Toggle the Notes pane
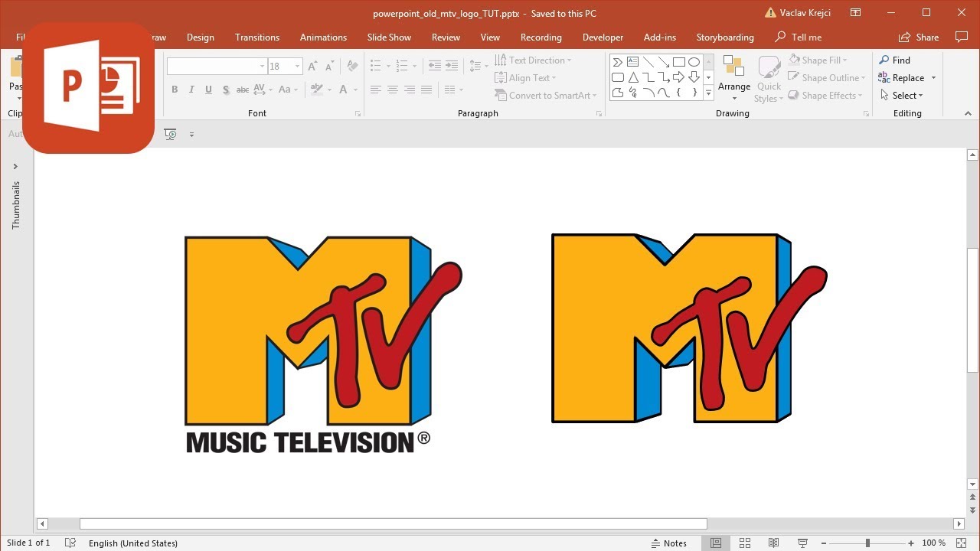980x551 pixels. [669, 543]
